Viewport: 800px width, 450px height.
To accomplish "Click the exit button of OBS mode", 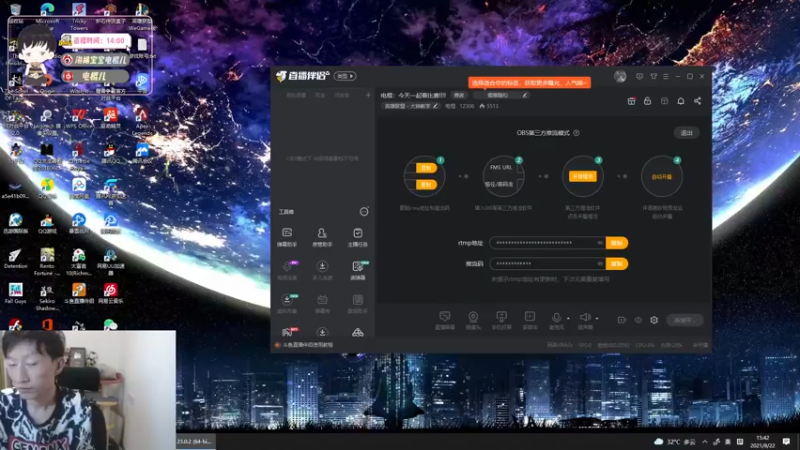I will (686, 133).
